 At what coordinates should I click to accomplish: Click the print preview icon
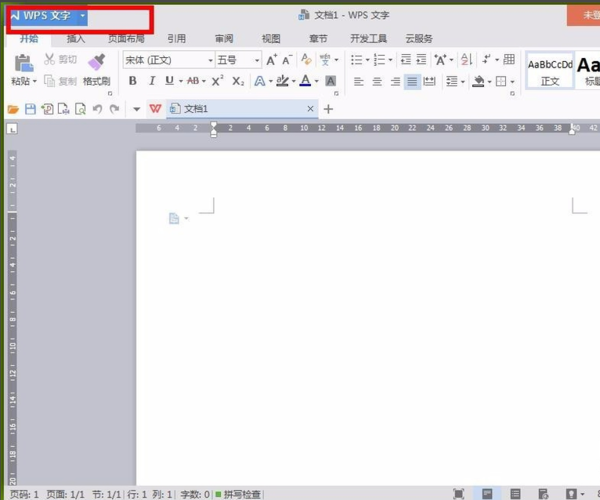[80, 109]
